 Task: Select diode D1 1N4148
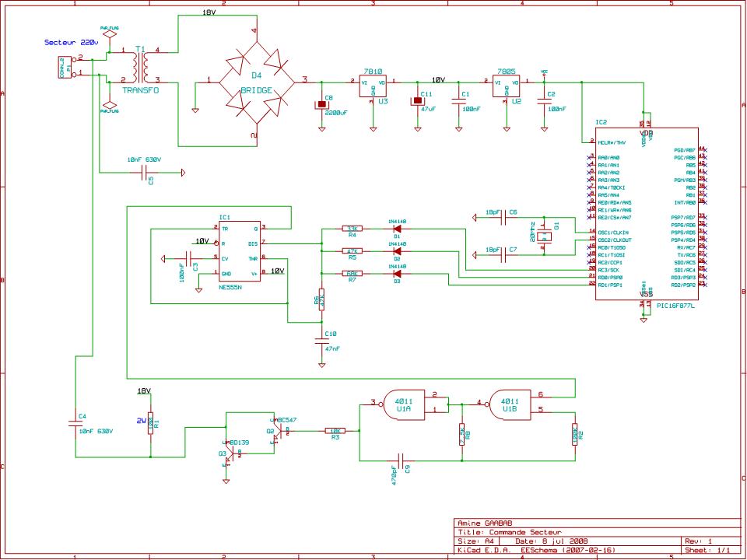[x=397, y=229]
